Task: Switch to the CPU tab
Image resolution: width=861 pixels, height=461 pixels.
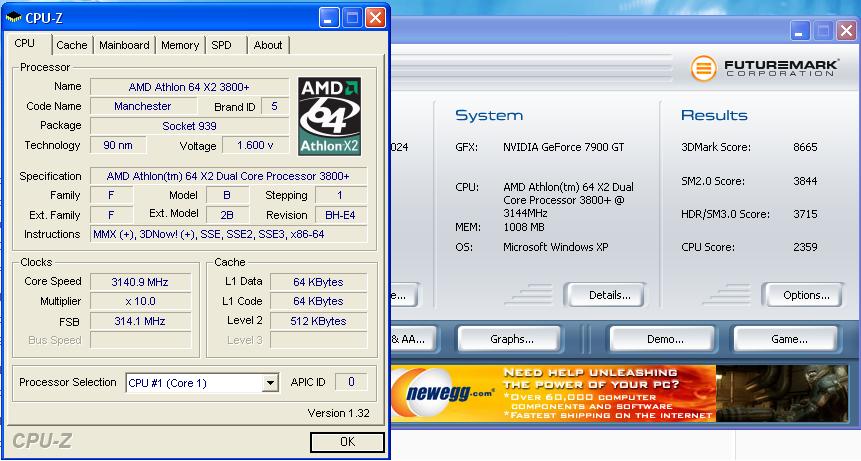Action: click(x=25, y=43)
